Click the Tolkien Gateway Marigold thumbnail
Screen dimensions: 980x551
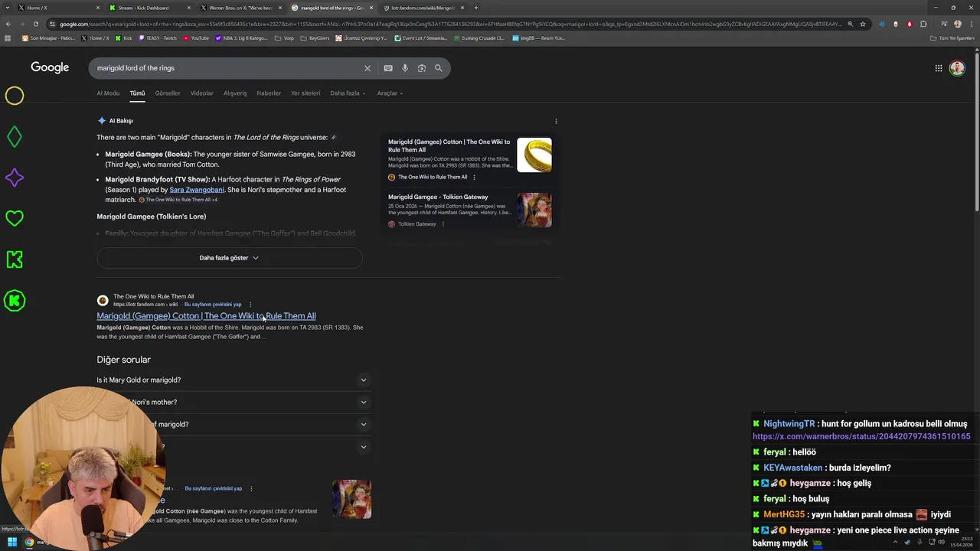pos(534,210)
